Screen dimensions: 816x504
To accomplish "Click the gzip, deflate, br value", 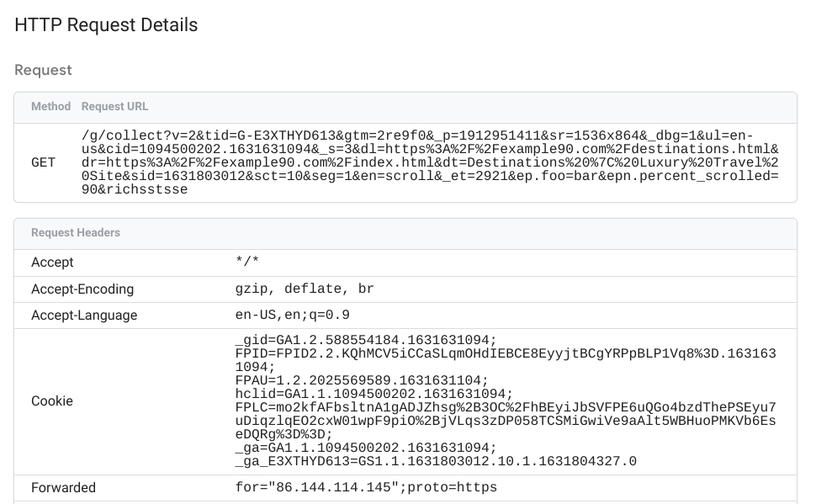I will [305, 289].
